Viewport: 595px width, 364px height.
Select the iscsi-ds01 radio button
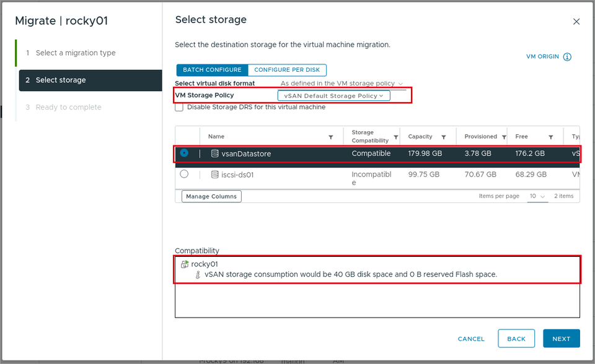pos(184,174)
